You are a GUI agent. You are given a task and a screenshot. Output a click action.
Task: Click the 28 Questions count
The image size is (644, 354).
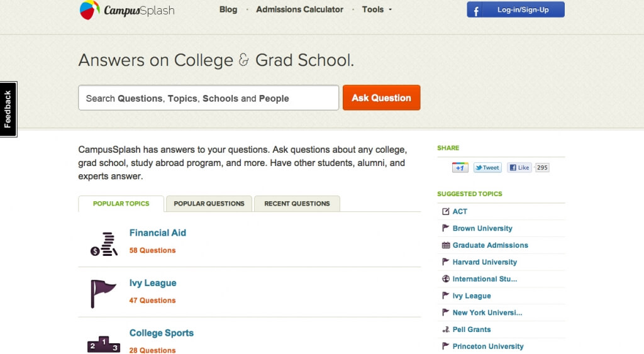(152, 350)
